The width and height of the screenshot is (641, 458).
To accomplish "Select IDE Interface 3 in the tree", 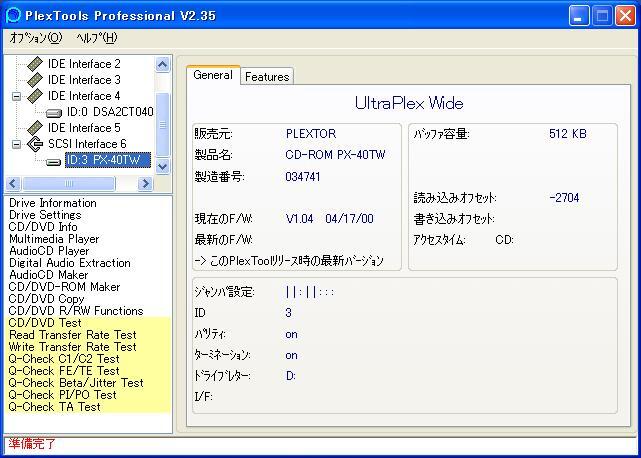I will [x=84, y=80].
